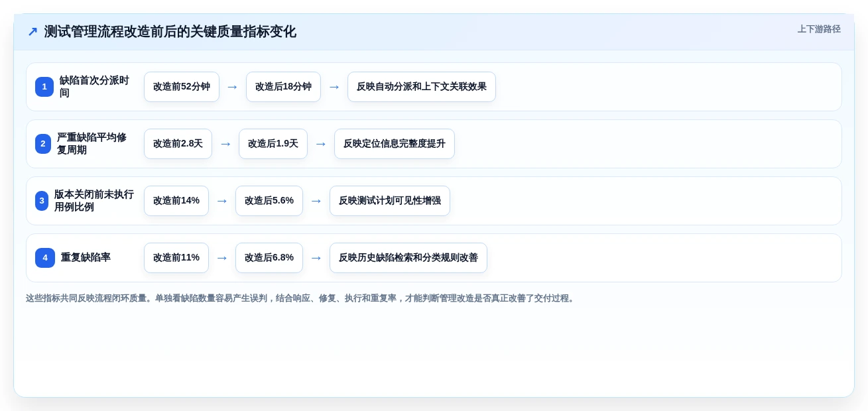Select the 缺陷首次分派时间 row label
This screenshot has height=411, width=868.
(94, 87)
